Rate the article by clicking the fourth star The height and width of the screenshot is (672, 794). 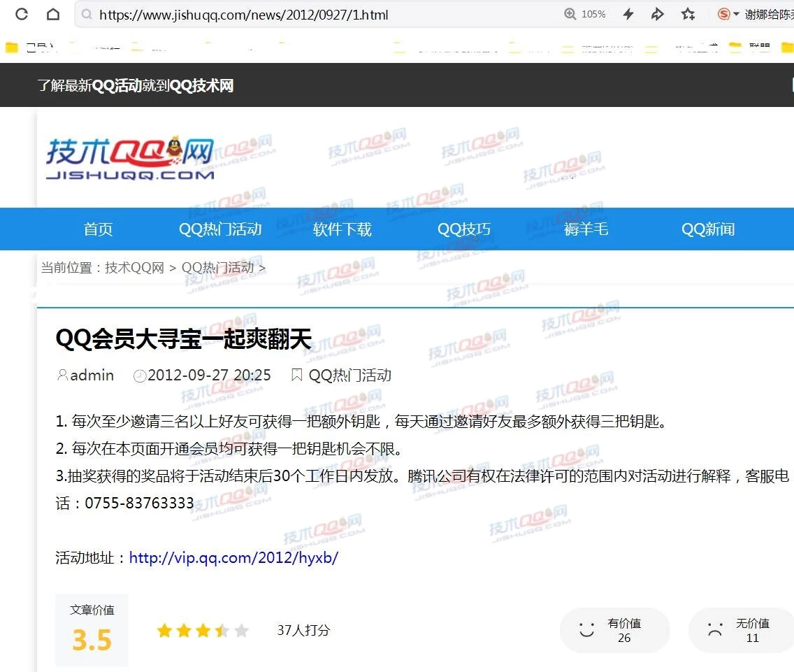coord(222,630)
